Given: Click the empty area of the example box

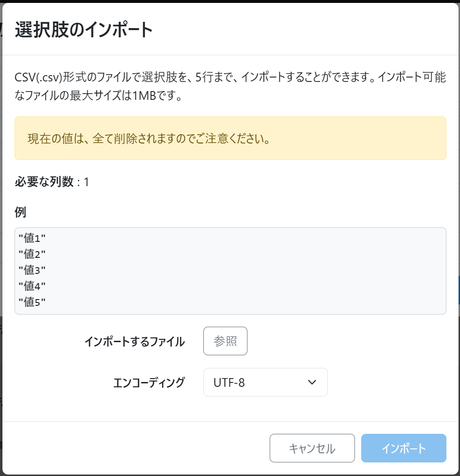Looking at the screenshot, I should tap(242, 270).
